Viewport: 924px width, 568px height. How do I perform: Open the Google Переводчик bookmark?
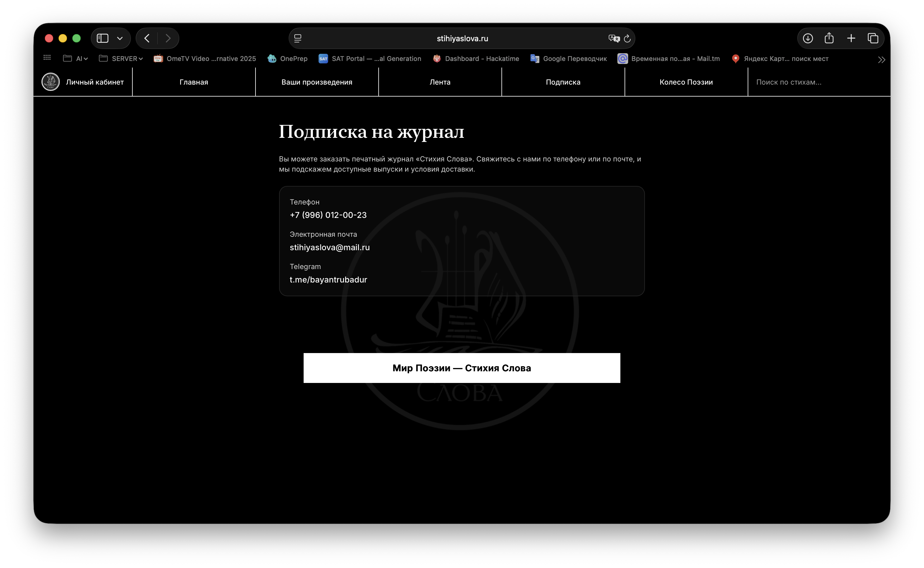click(x=568, y=59)
